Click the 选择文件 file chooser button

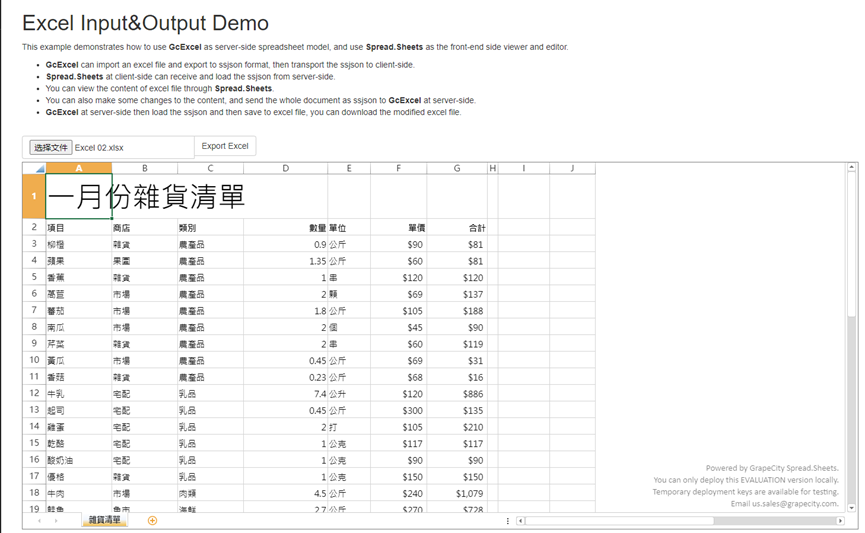click(x=51, y=147)
